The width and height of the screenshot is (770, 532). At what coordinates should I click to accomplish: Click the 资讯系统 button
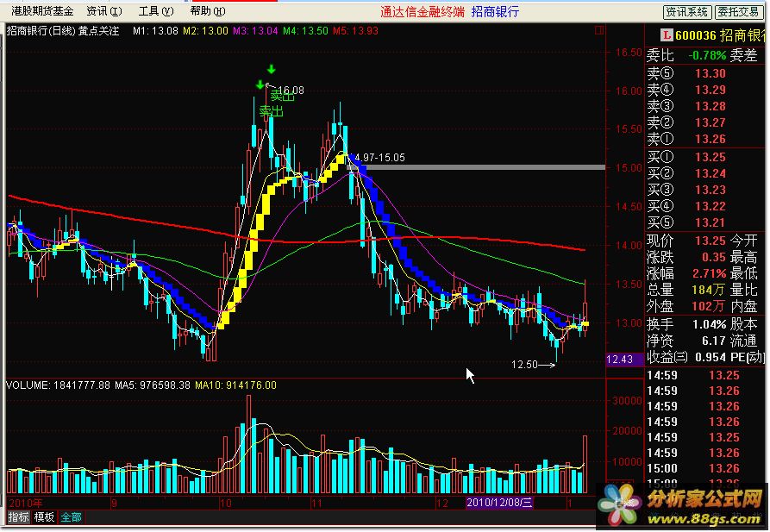[686, 12]
